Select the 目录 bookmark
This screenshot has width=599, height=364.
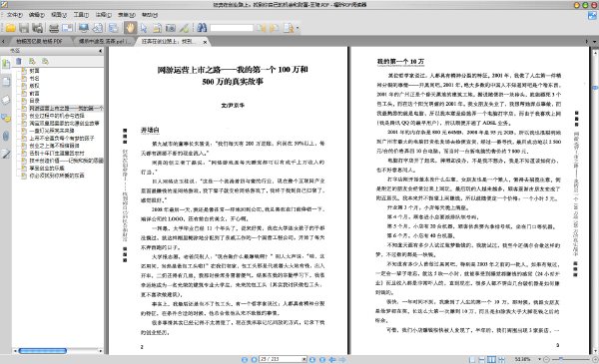(x=34, y=101)
